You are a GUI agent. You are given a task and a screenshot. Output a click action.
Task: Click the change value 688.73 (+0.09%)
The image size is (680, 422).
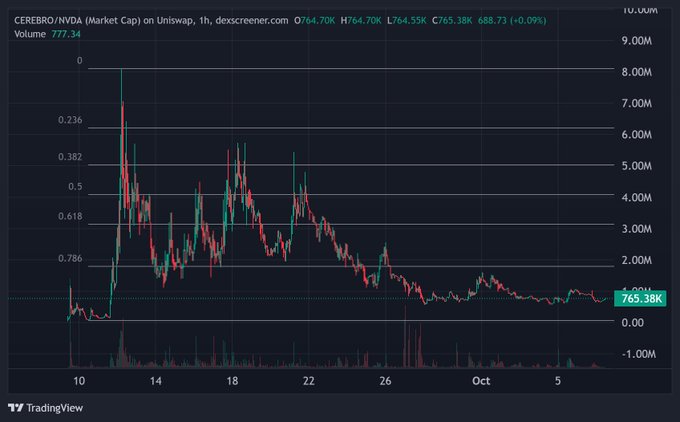(x=512, y=20)
